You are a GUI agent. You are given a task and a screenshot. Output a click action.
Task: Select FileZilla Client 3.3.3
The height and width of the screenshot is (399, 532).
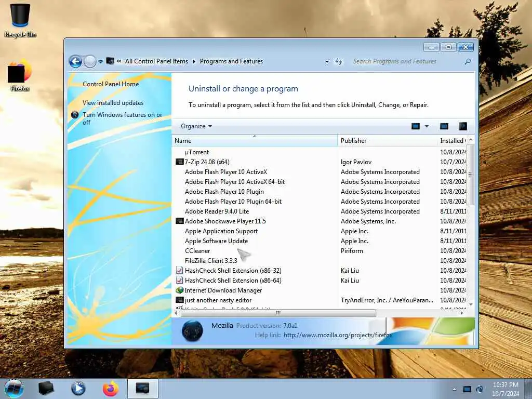pos(211,261)
